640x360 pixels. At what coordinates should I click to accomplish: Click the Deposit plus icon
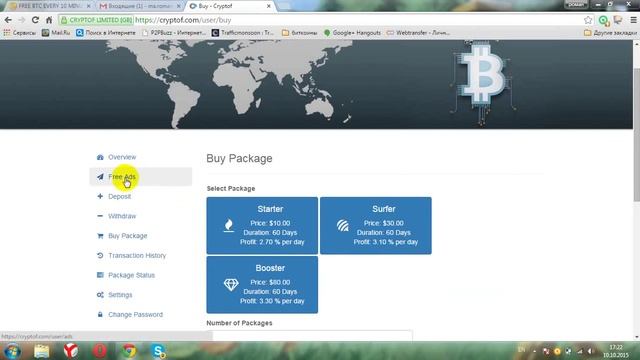point(100,196)
